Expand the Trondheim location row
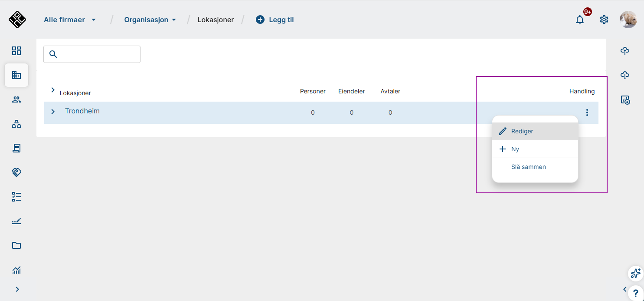 pos(53,112)
